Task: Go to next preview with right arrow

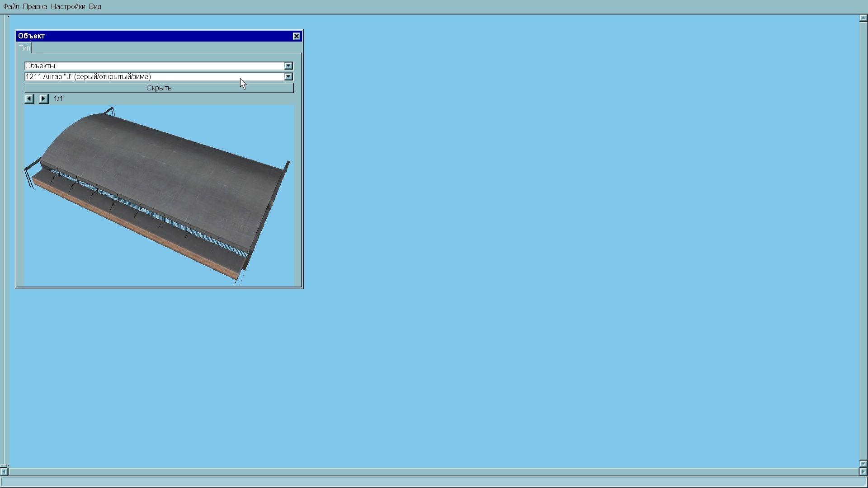Action: pos(43,99)
